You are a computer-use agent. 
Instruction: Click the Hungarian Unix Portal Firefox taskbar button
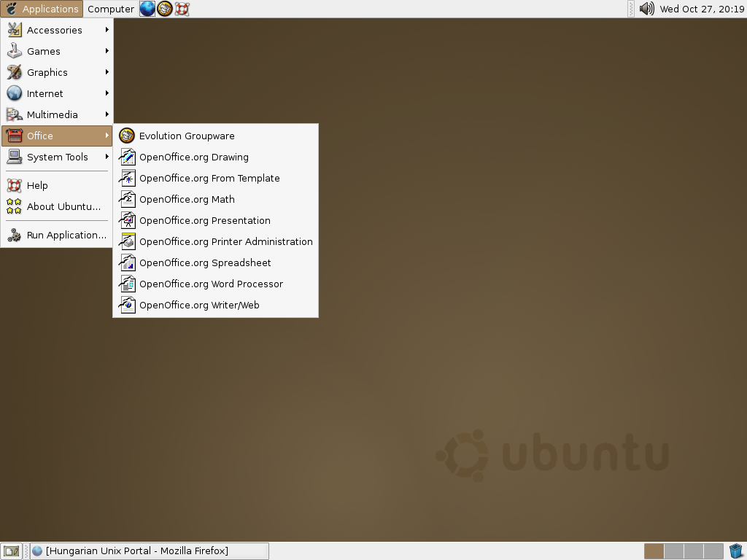coord(150,551)
